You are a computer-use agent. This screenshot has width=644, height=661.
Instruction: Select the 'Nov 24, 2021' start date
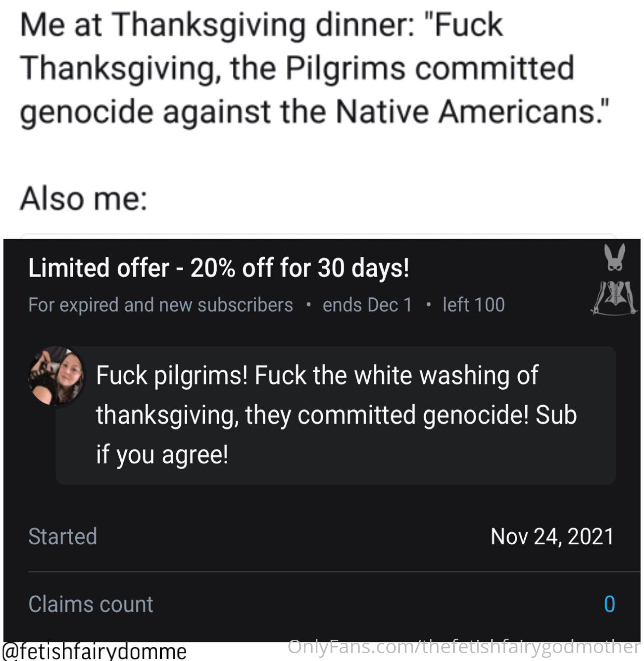[x=552, y=536]
